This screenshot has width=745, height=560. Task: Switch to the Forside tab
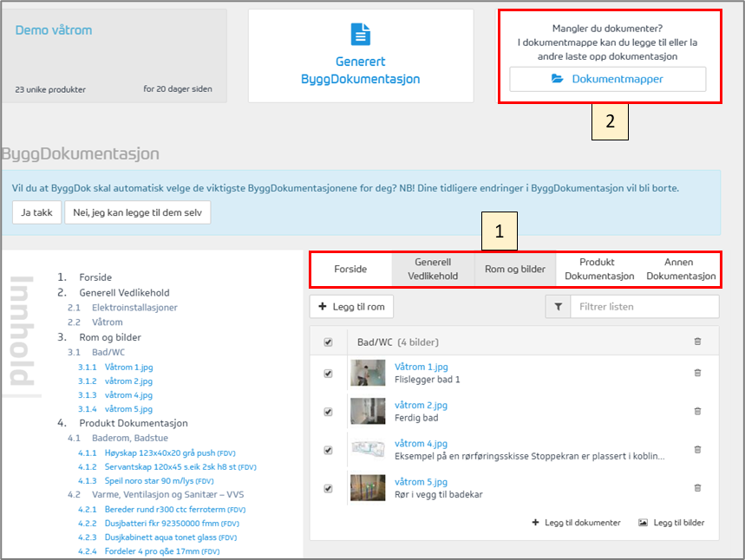(350, 269)
